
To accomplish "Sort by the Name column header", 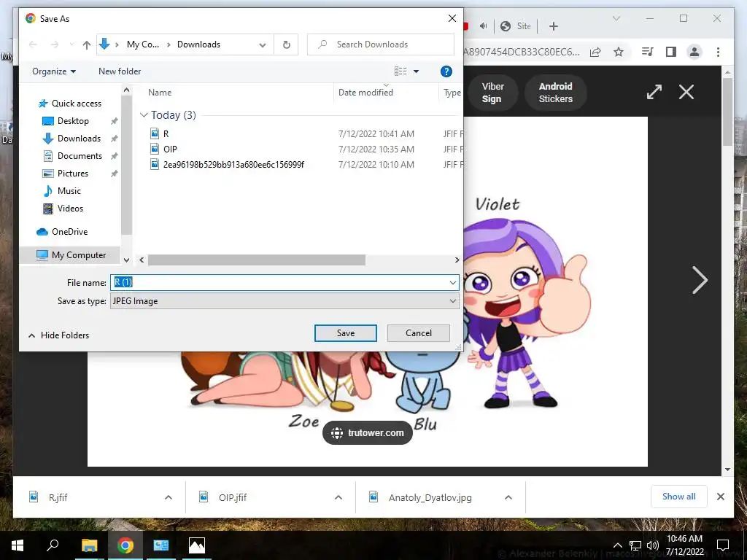I will [160, 93].
